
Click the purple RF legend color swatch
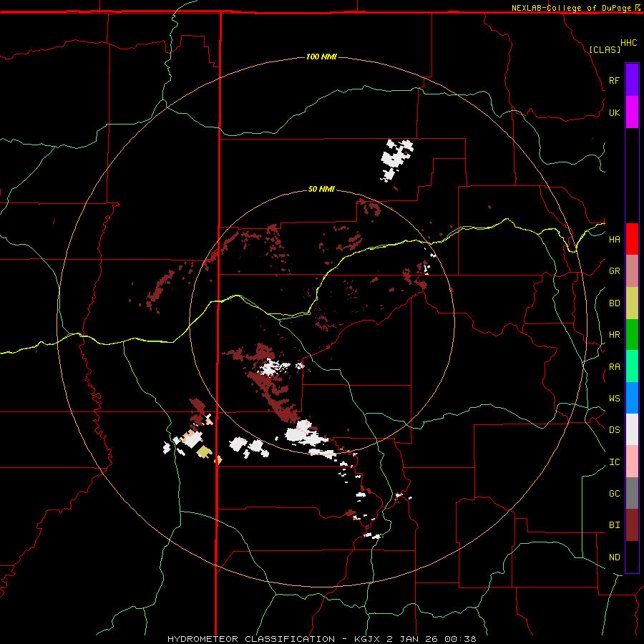(x=632, y=80)
